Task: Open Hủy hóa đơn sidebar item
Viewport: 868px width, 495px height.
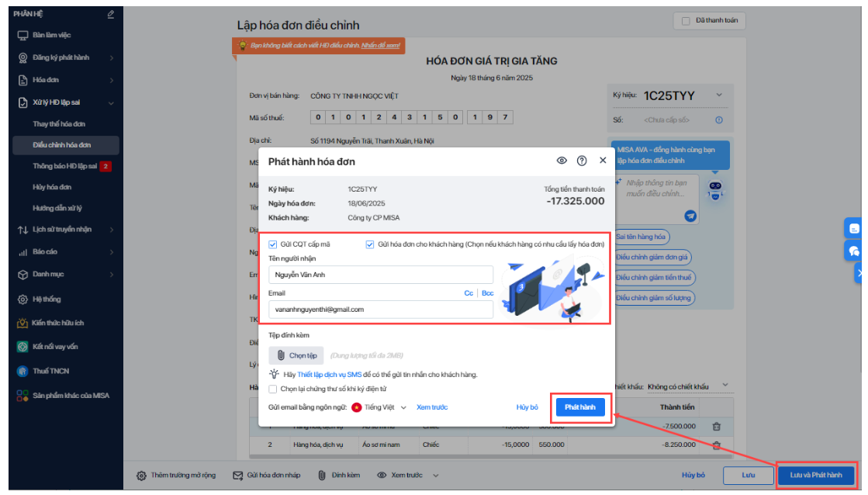Action: click(52, 187)
